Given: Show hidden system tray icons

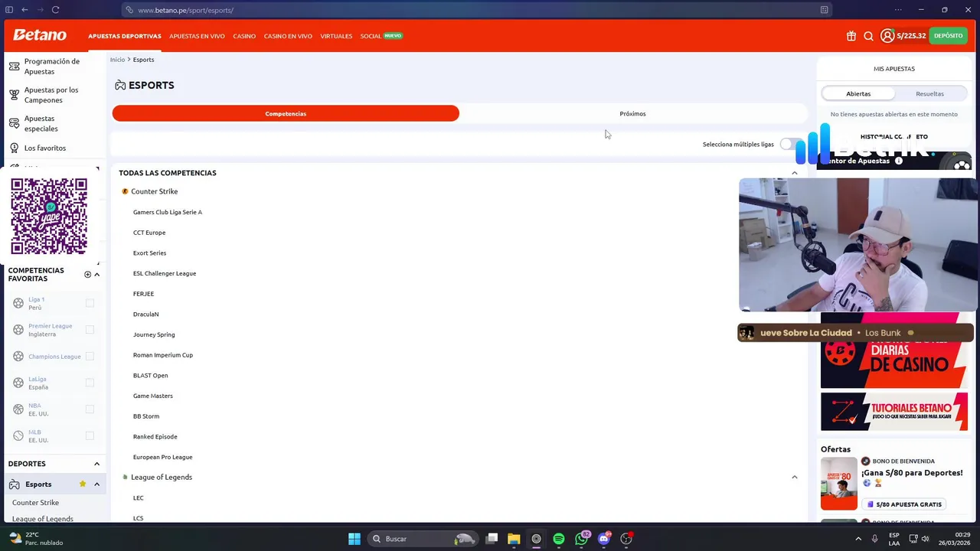Looking at the screenshot, I should point(857,539).
